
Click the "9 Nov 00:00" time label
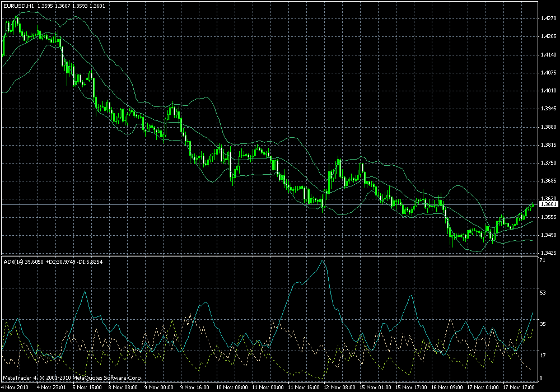click(x=159, y=388)
